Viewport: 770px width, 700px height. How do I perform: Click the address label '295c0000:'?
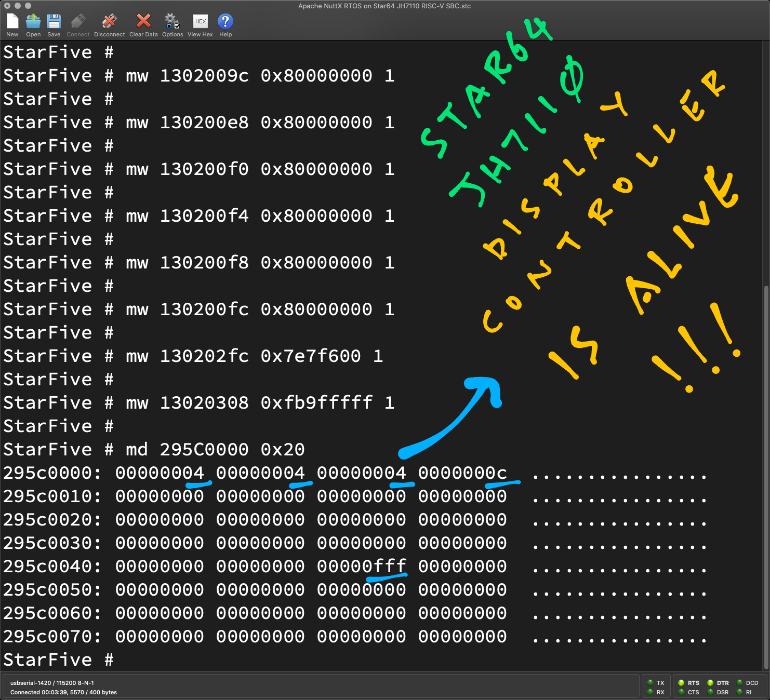tap(52, 473)
